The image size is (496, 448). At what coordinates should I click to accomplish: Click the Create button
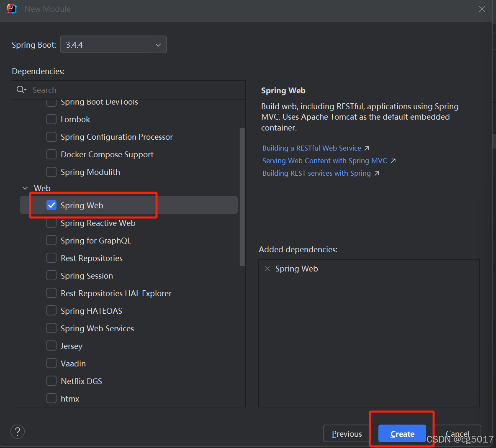(x=402, y=434)
